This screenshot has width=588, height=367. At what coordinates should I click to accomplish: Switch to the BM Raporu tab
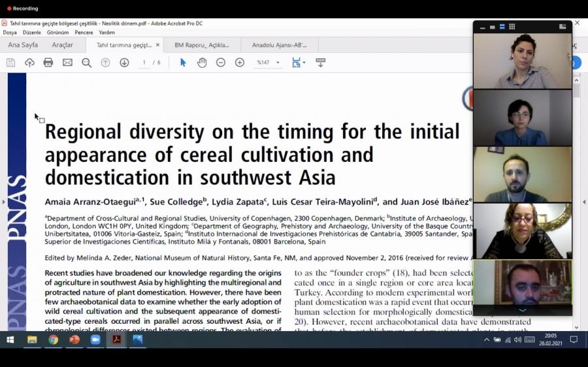(202, 45)
